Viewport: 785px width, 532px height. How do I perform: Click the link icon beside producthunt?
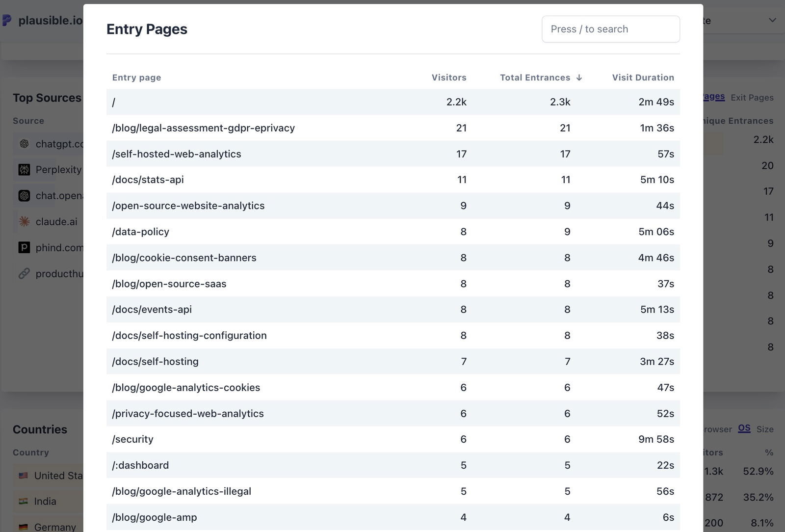[24, 273]
